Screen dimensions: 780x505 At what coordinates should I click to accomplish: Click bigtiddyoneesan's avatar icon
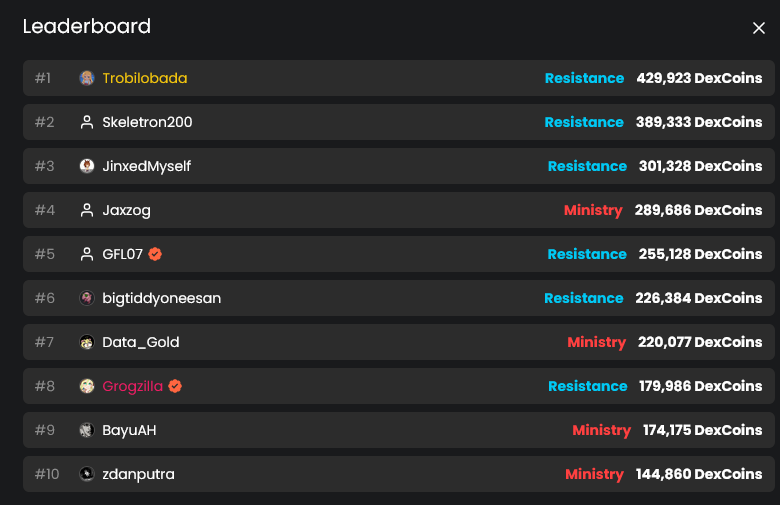click(x=87, y=298)
